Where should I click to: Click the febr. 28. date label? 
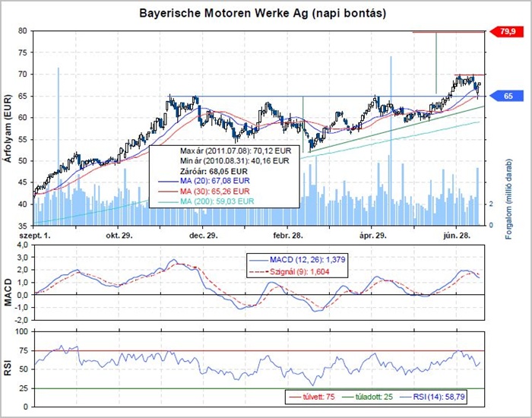288,236
